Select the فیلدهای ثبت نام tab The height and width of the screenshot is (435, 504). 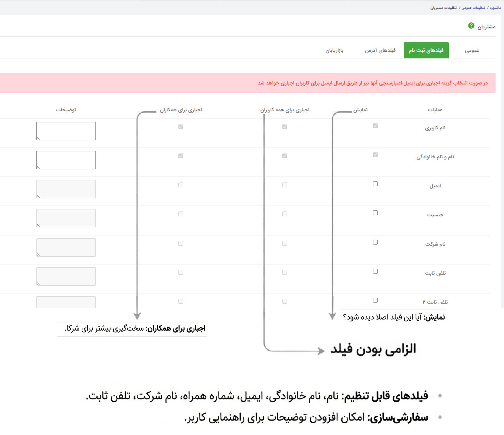pyautogui.click(x=426, y=50)
